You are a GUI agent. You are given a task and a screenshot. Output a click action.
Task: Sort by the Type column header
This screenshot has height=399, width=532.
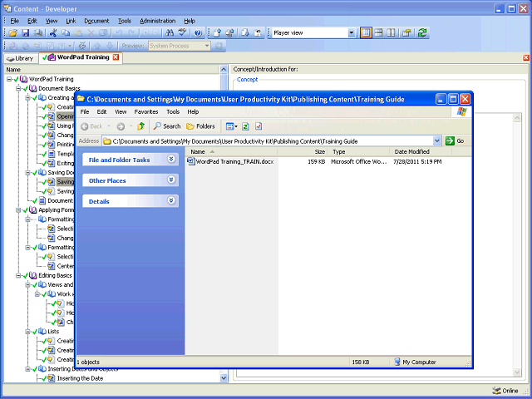click(358, 151)
